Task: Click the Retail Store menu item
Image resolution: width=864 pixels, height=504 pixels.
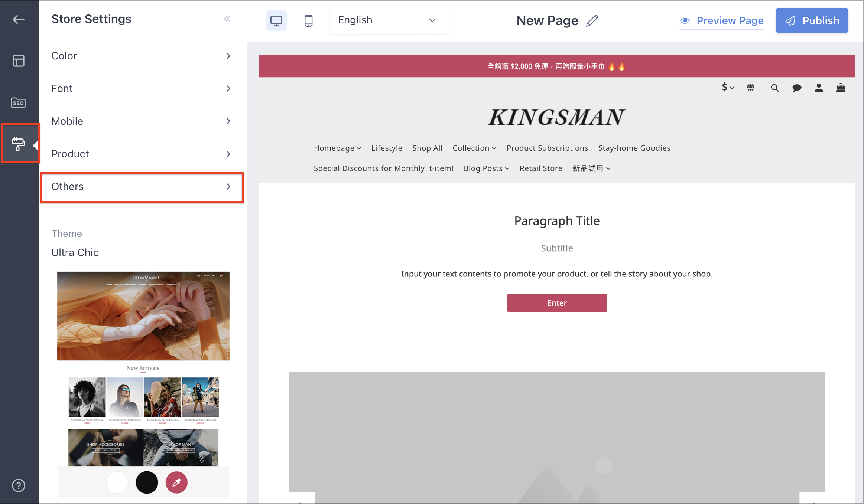Action: [x=541, y=168]
